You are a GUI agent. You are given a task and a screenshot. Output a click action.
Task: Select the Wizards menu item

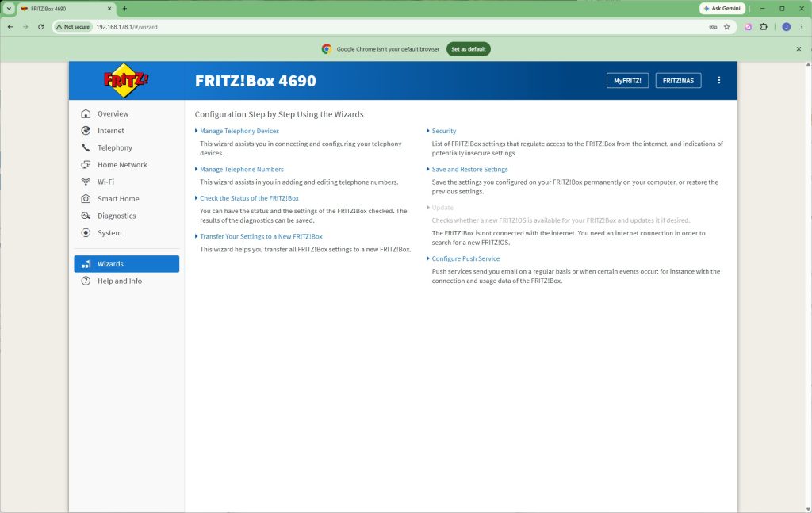coord(126,264)
